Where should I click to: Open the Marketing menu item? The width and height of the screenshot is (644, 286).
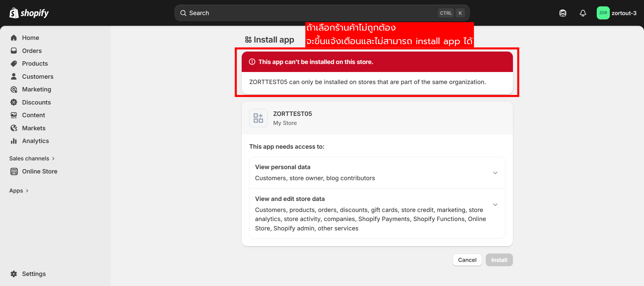[x=37, y=89]
